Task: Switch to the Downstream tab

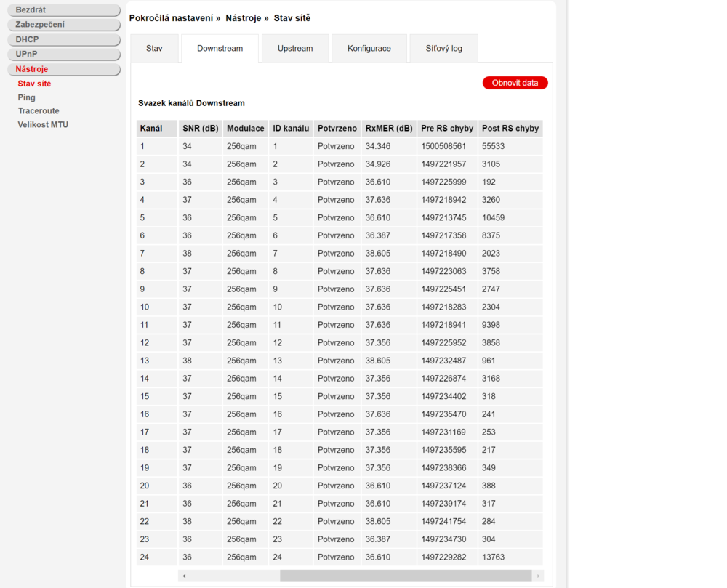Action: coord(220,49)
